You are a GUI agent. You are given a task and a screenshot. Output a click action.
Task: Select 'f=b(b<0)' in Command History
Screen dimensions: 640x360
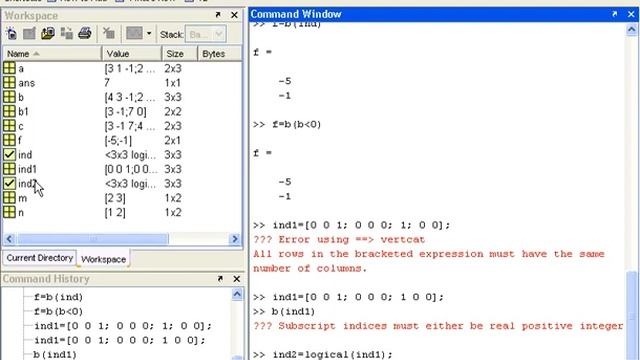click(x=58, y=311)
